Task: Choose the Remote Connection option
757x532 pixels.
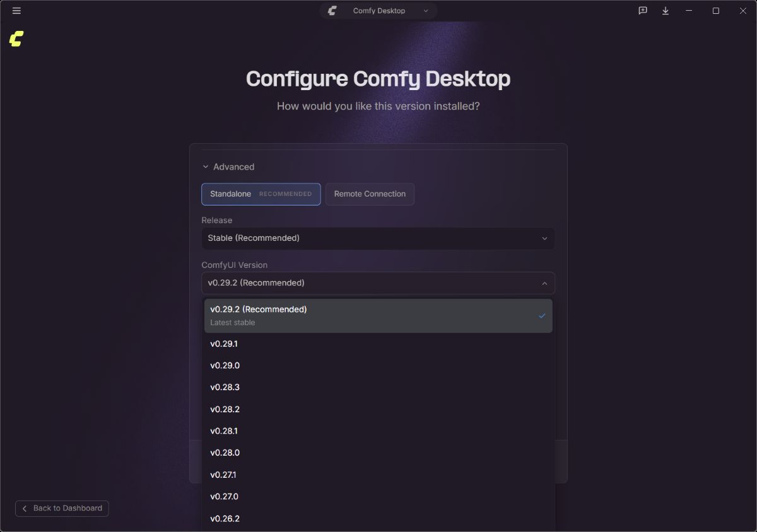Action: tap(370, 194)
